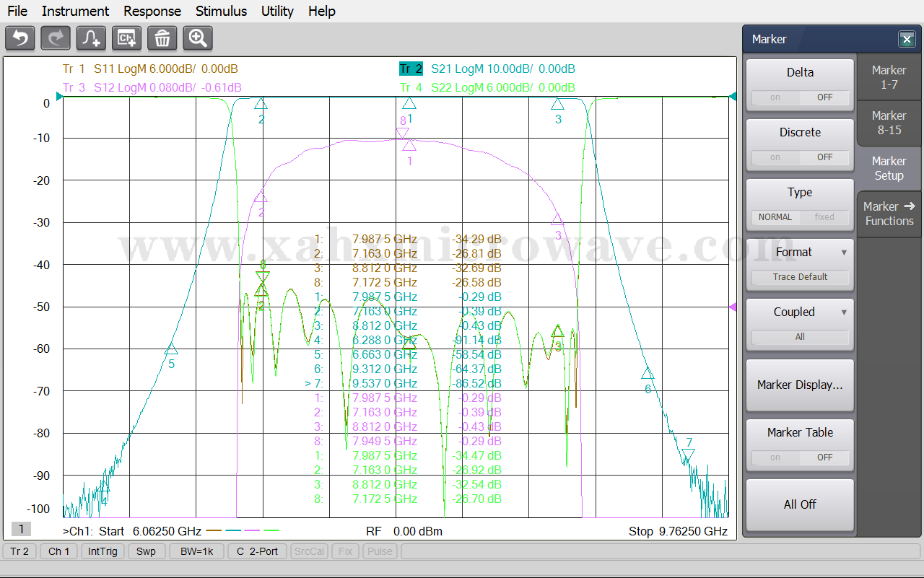This screenshot has height=578, width=924.
Task: Activate the magnifier zoom icon
Action: [x=198, y=38]
